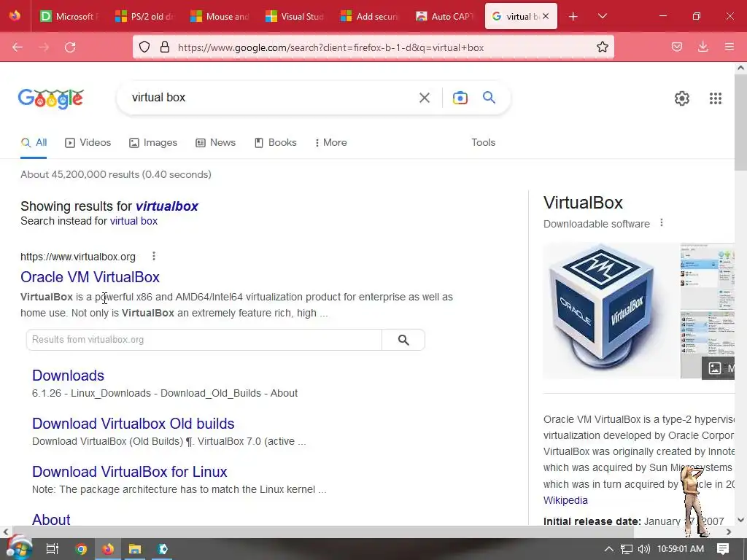Screen dimensions: 747x560
Task: Open the Oracle VM VirtualBox result link
Action: (x=90, y=277)
